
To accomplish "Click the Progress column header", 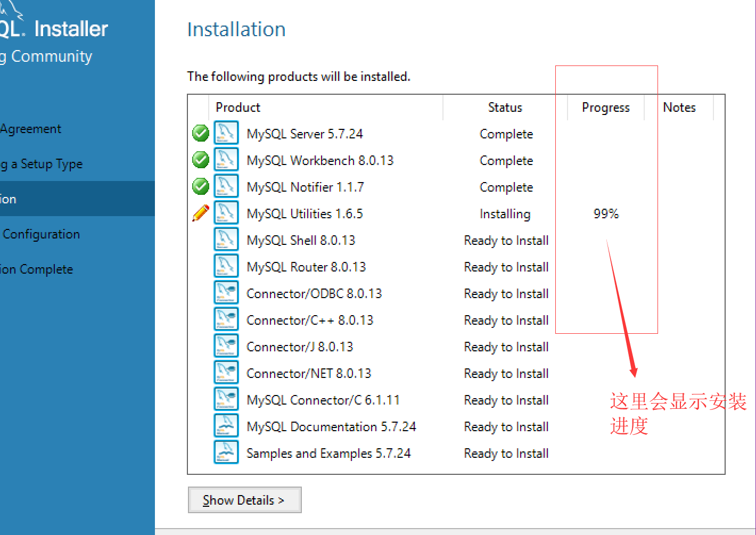I will [606, 108].
